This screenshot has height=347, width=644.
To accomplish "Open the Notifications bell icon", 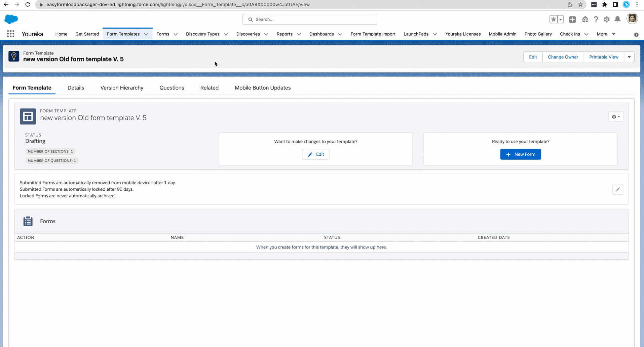I will pos(617,20).
